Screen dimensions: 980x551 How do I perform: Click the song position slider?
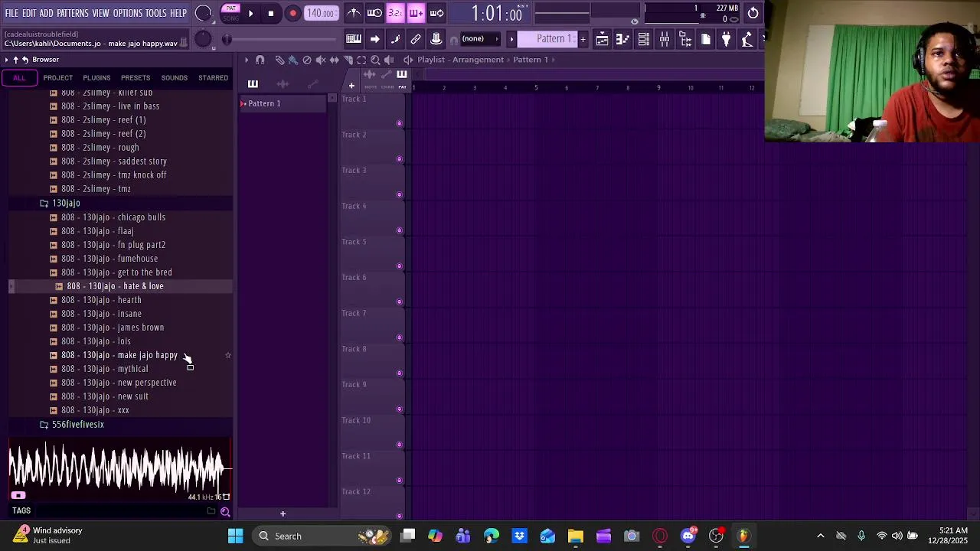pos(282,39)
